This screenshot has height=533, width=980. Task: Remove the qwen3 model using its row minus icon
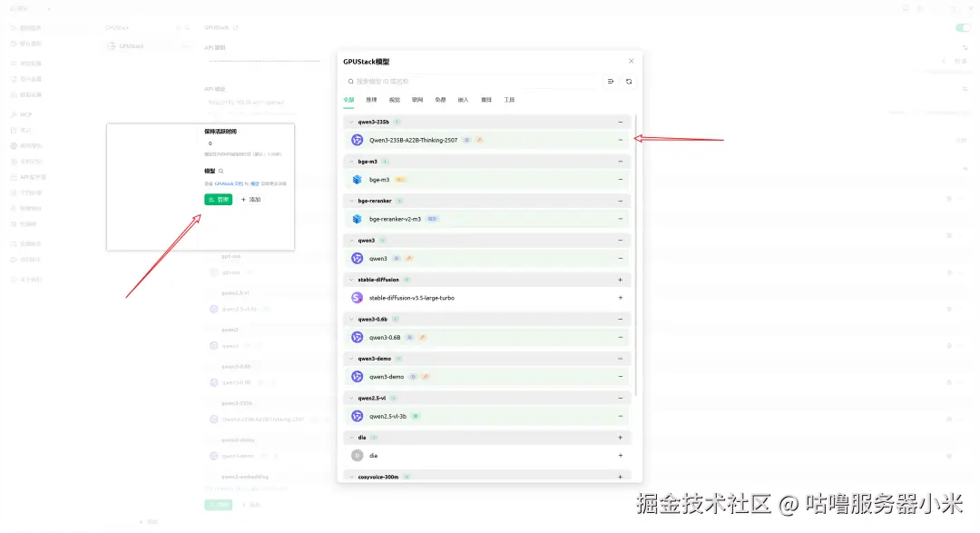point(621,259)
